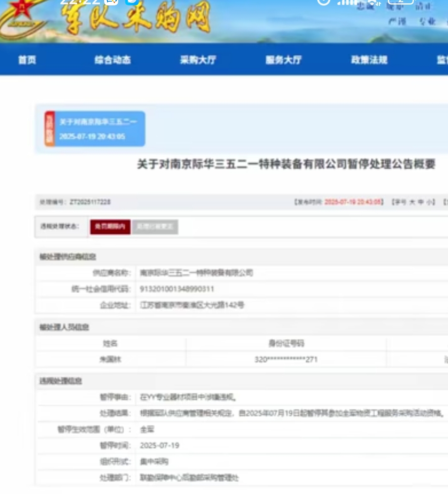Click the 违规处理信息 section header
This screenshot has height=494, width=448.
click(x=61, y=381)
